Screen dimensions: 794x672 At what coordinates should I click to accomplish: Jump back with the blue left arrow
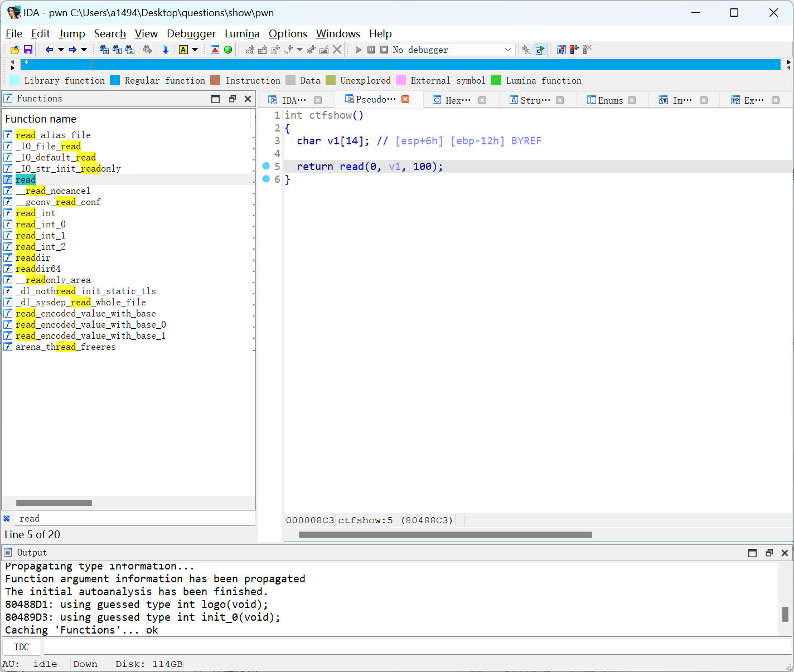pyautogui.click(x=49, y=50)
